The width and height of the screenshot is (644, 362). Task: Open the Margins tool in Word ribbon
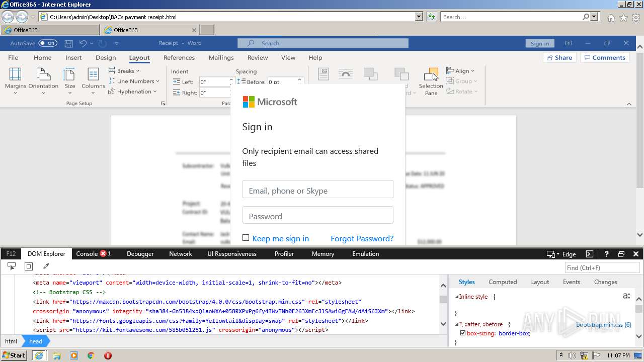[16, 80]
